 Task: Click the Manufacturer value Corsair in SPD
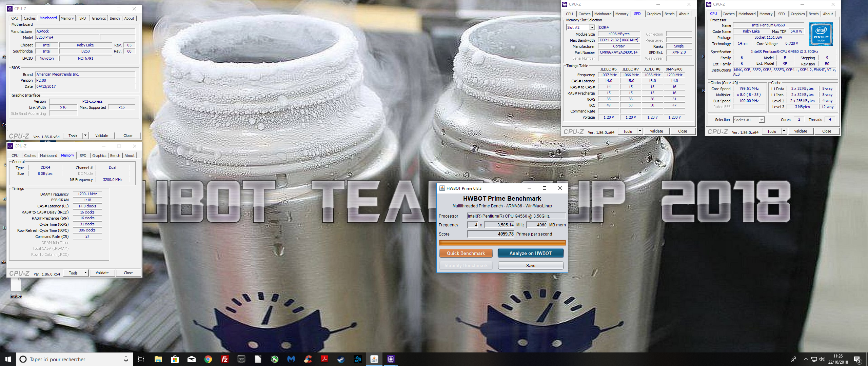point(618,46)
